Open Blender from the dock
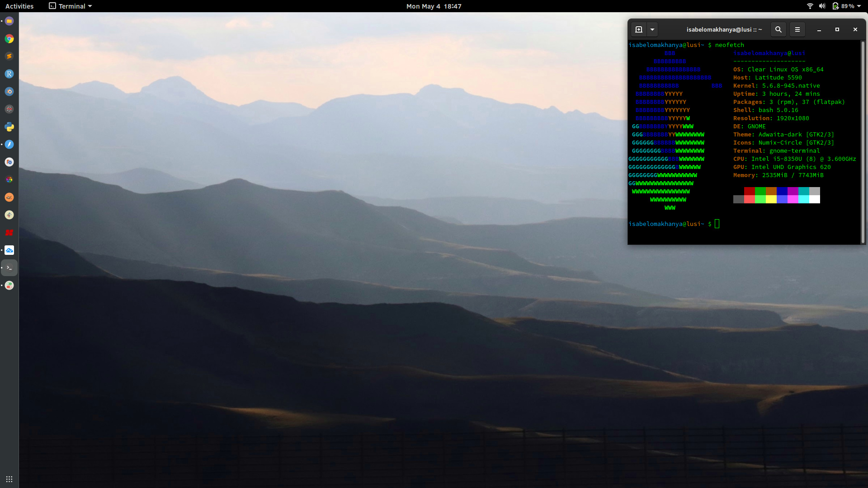This screenshot has width=868, height=488. pos(9,92)
